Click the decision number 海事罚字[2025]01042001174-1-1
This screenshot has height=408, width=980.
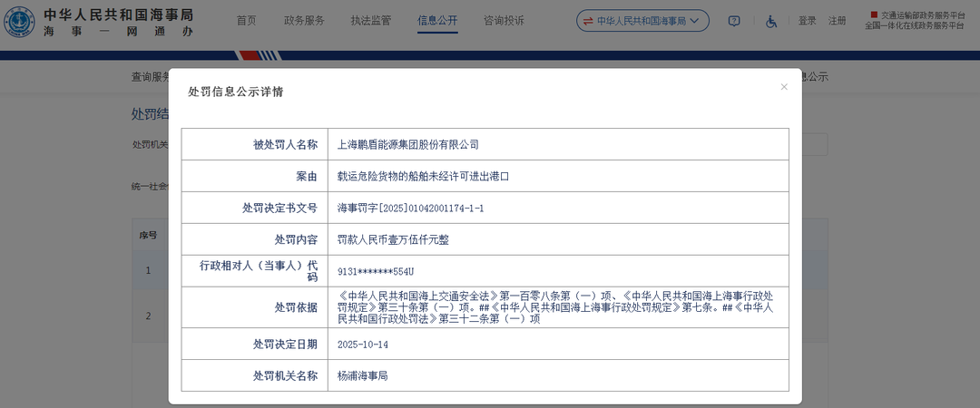(410, 208)
